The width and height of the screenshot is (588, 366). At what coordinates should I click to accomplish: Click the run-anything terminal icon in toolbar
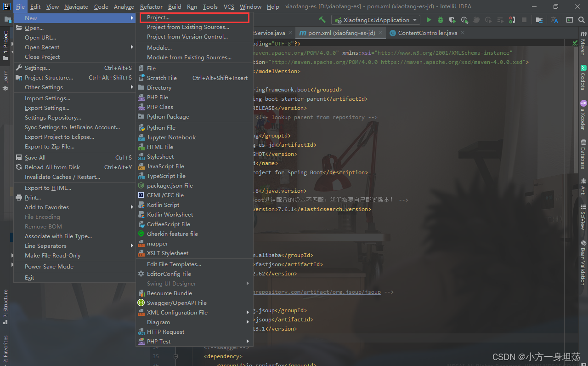[570, 20]
